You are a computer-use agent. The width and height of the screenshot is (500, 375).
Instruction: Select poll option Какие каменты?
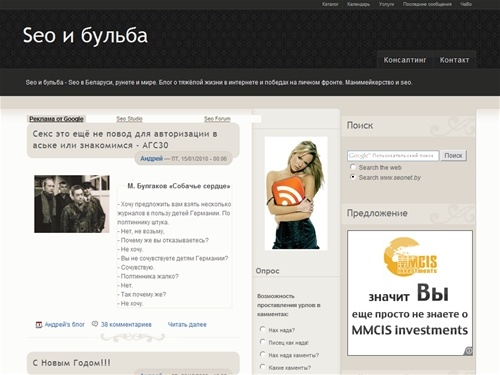pos(262,367)
